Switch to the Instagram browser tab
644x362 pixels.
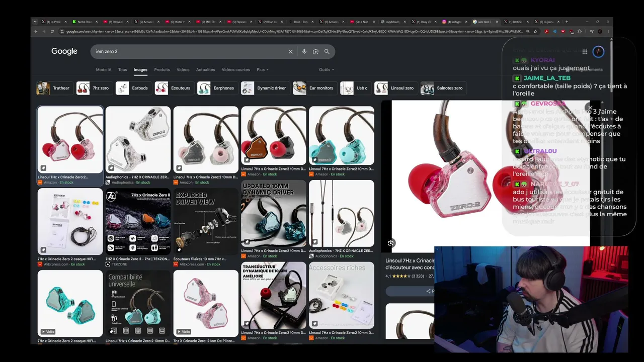pyautogui.click(x=454, y=22)
